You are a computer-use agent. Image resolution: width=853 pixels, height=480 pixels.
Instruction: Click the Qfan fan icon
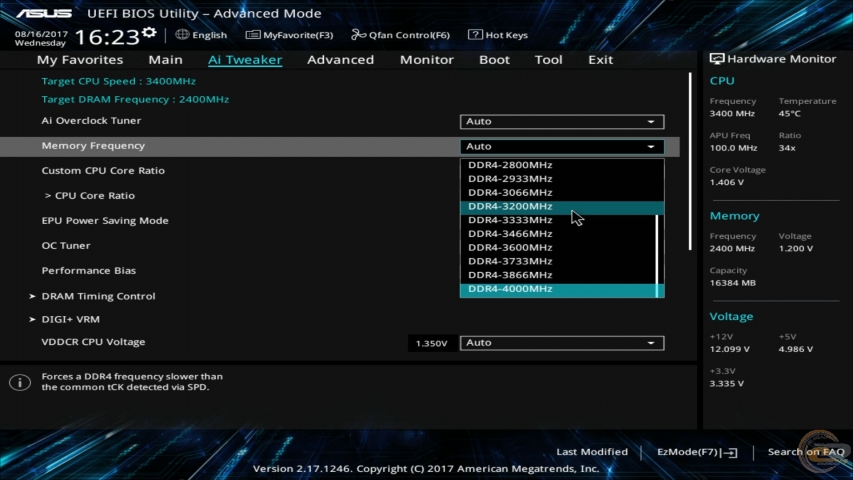358,35
